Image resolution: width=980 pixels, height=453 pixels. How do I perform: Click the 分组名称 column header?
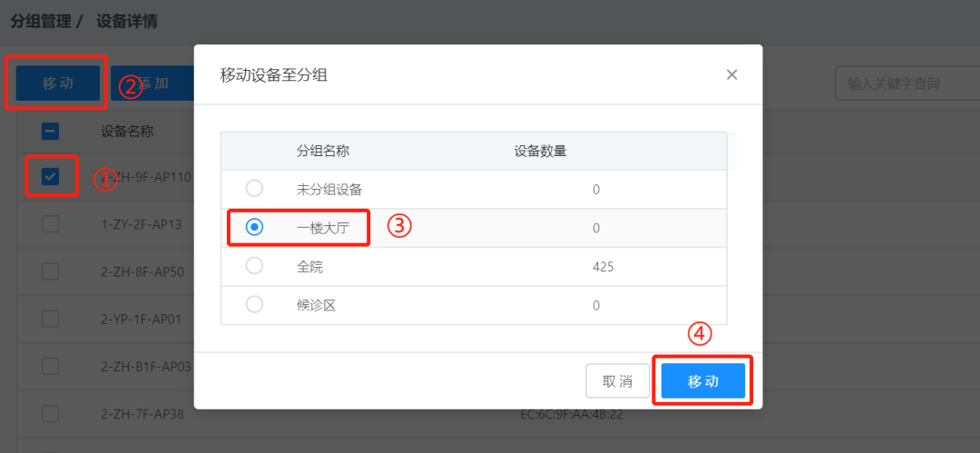coord(322,151)
